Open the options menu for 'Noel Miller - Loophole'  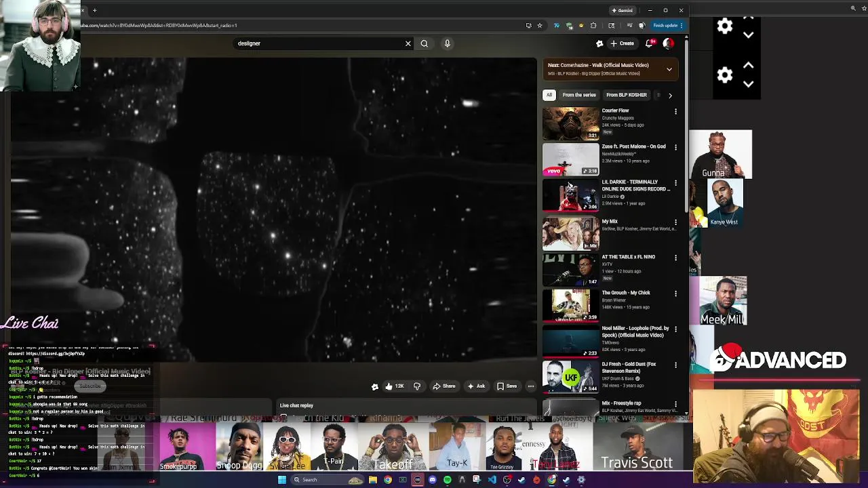pyautogui.click(x=675, y=329)
